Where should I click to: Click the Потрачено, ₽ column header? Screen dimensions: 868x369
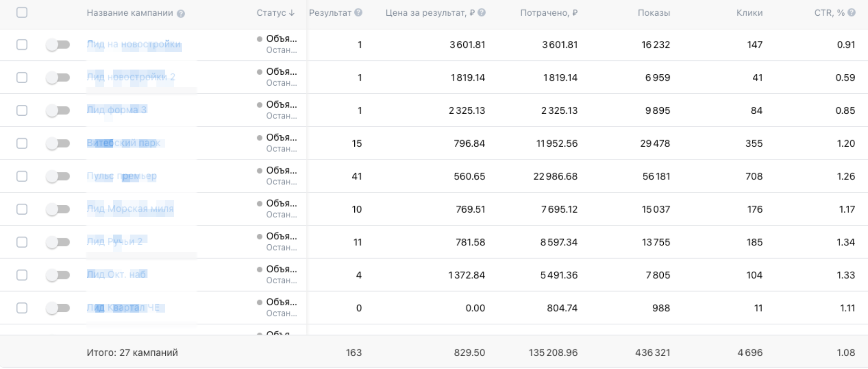click(x=548, y=13)
